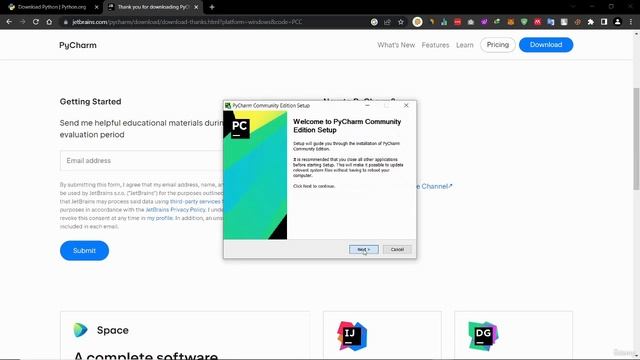
Task: Click the blue Download button
Action: coord(546,45)
